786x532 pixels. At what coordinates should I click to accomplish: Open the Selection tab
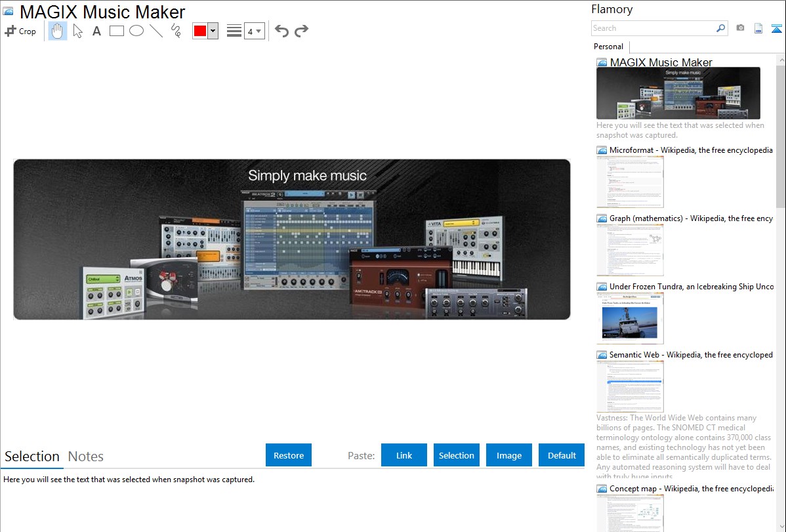32,457
